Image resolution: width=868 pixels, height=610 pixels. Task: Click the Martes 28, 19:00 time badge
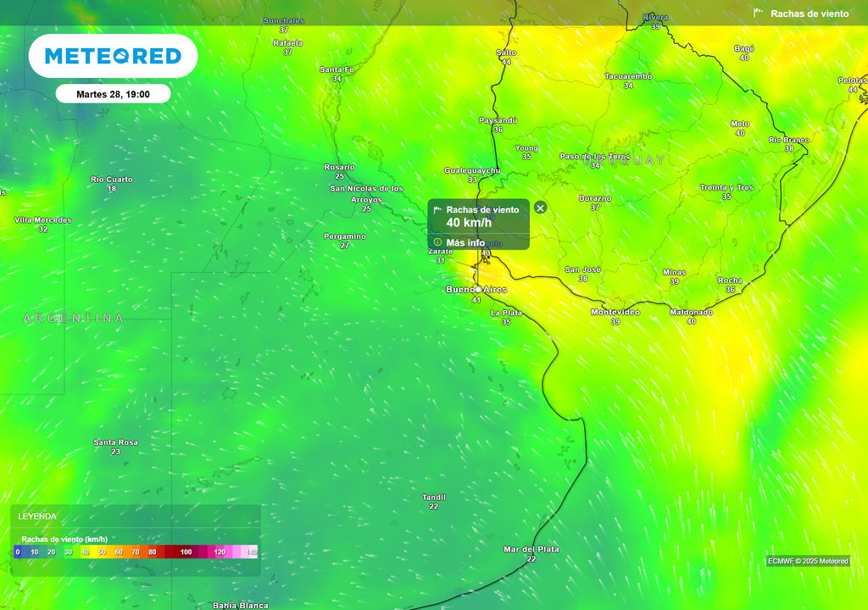(111, 94)
